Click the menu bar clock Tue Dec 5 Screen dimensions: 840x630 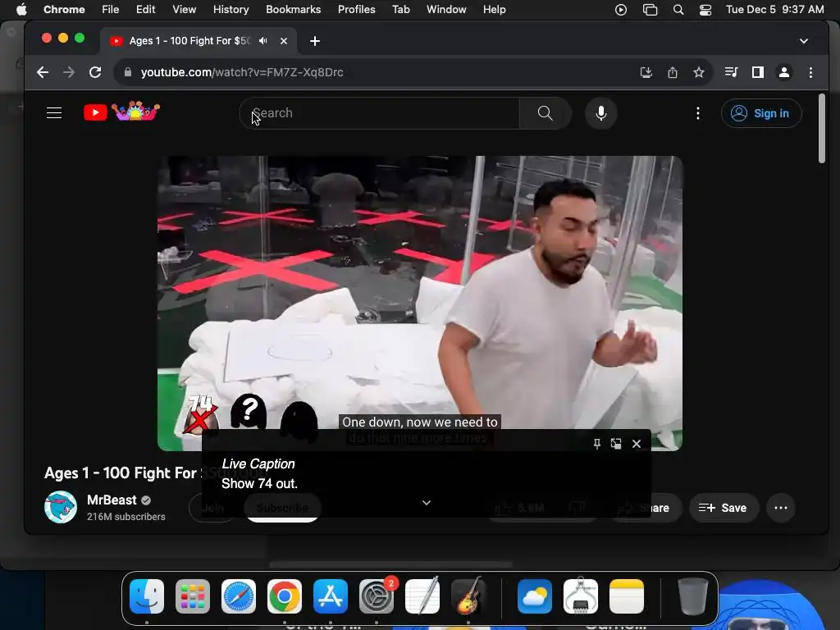click(x=774, y=9)
